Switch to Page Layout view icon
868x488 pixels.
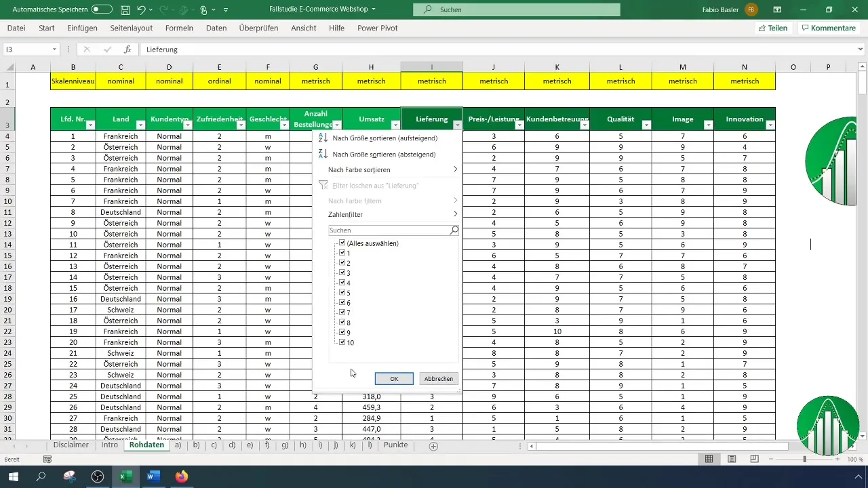[732, 460]
